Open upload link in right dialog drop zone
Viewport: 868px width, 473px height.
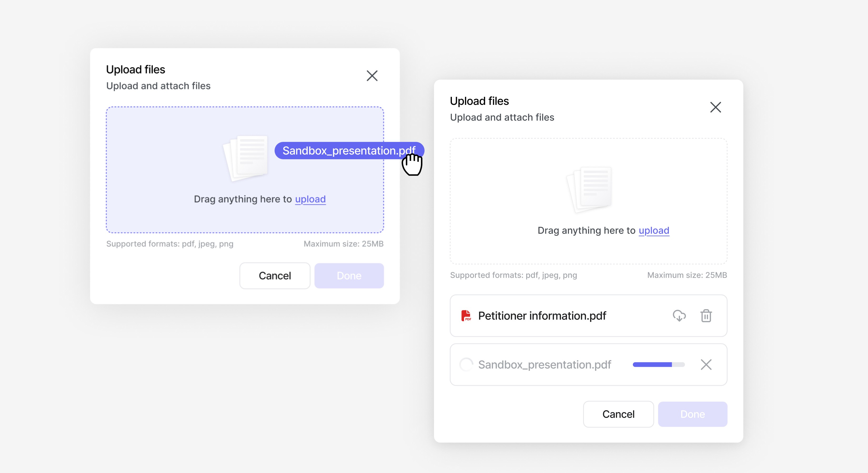pos(654,231)
